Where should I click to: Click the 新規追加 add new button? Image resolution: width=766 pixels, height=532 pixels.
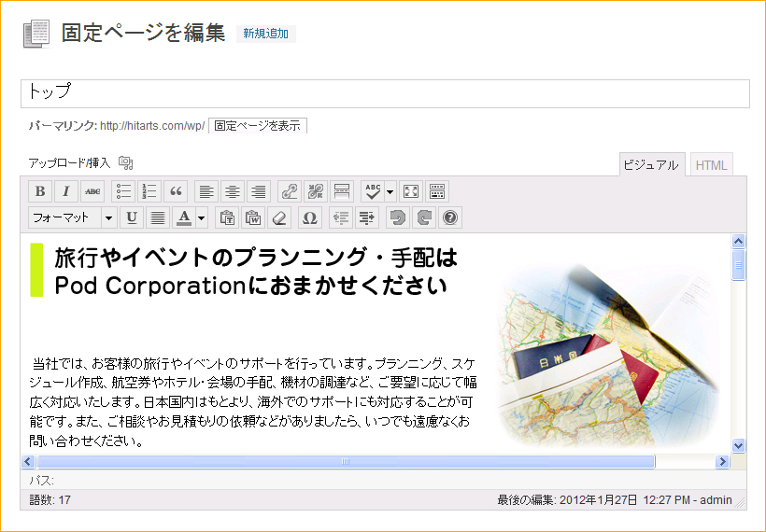(265, 34)
